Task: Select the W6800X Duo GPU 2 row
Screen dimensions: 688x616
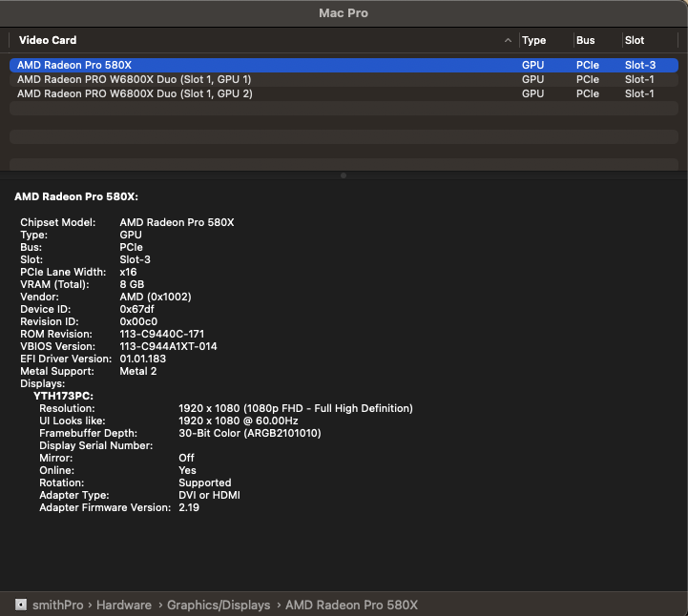Action: coord(344,93)
